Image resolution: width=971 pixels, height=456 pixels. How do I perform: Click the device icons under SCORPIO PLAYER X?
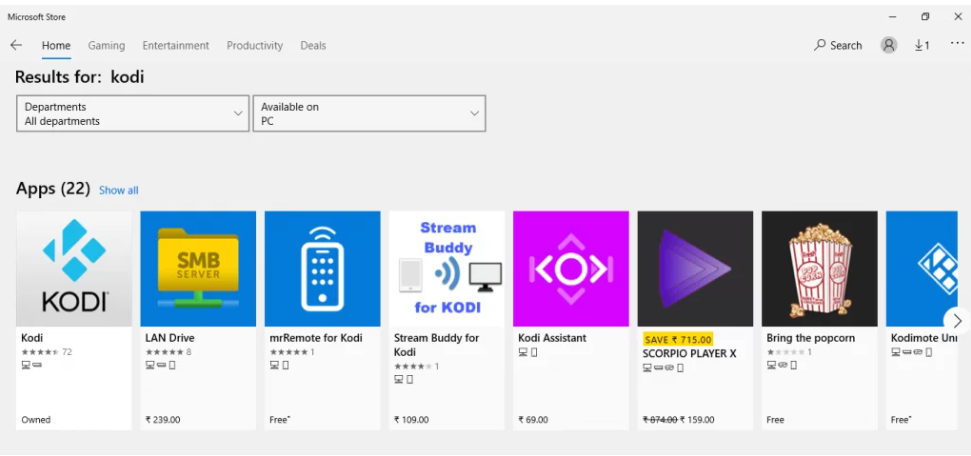pos(663,368)
